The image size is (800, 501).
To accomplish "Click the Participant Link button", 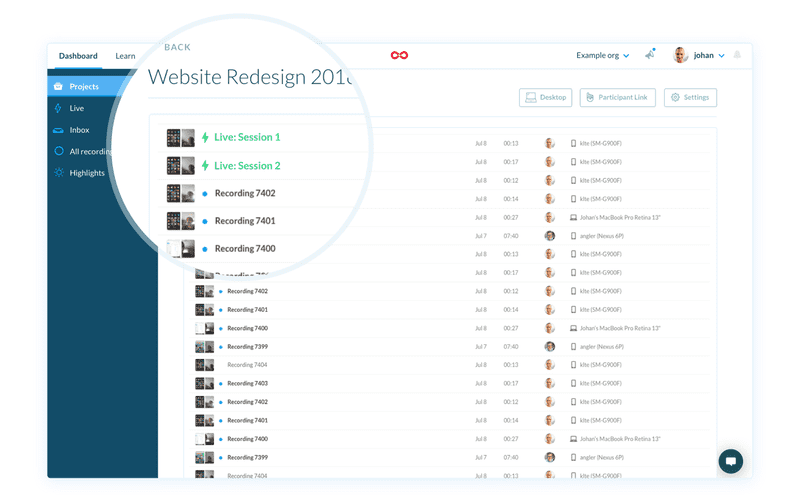I will click(x=617, y=97).
